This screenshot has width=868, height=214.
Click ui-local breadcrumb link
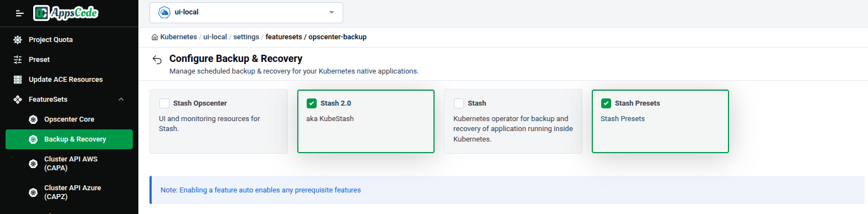[x=215, y=37]
